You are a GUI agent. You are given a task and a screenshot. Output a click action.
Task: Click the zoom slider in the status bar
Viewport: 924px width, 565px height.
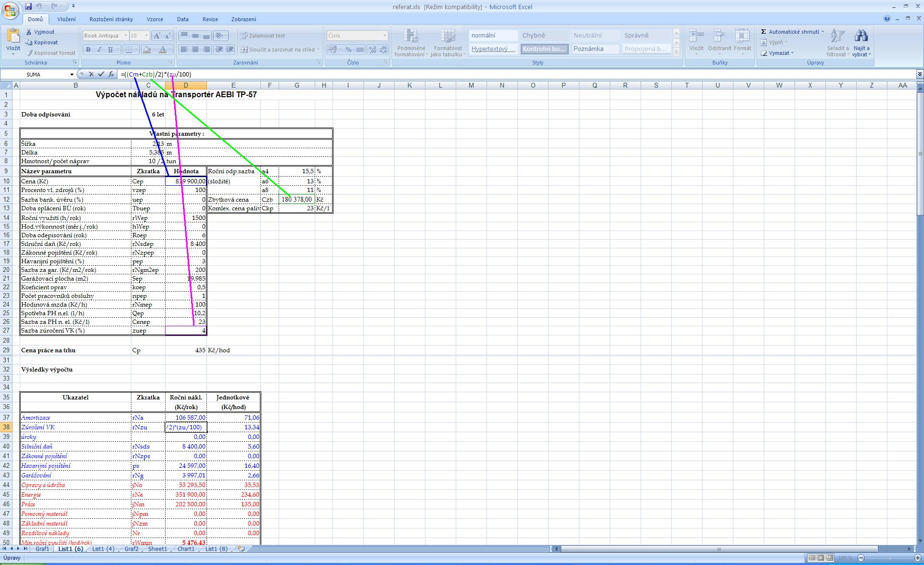point(890,558)
